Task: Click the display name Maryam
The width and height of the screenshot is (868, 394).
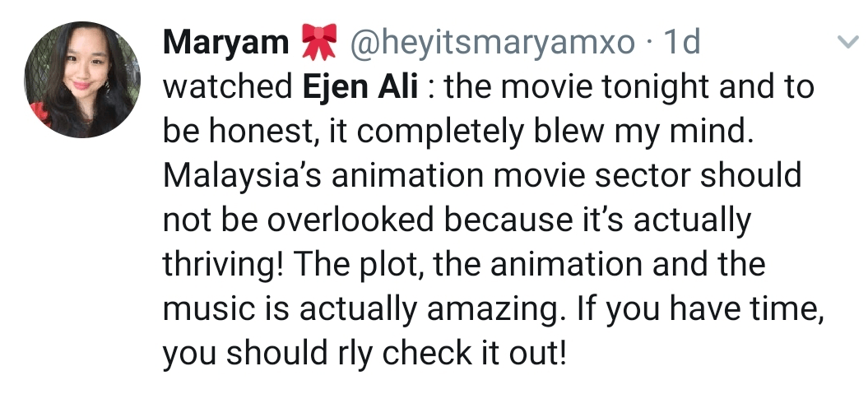Action: click(225, 43)
